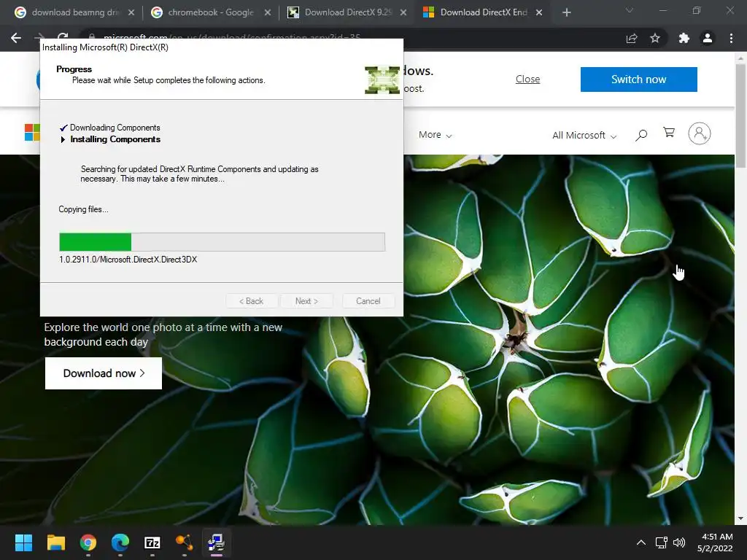The height and width of the screenshot is (560, 747).
Task: Expand the More menu on the Microsoft site
Action: point(435,135)
